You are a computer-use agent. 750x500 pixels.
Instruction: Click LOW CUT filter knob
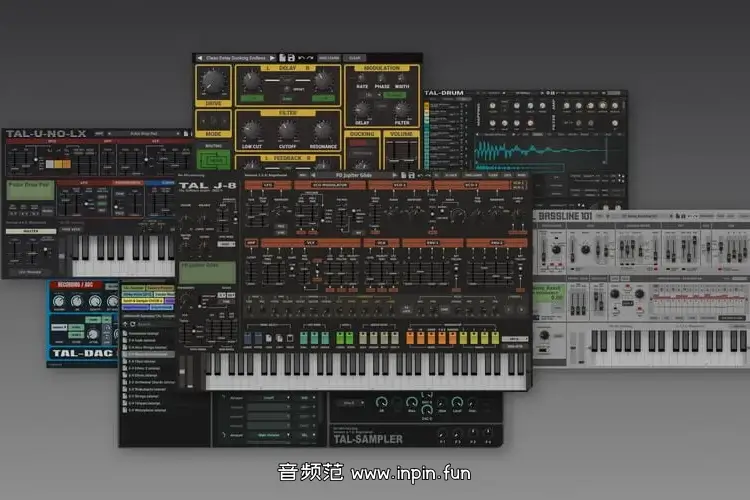click(251, 131)
